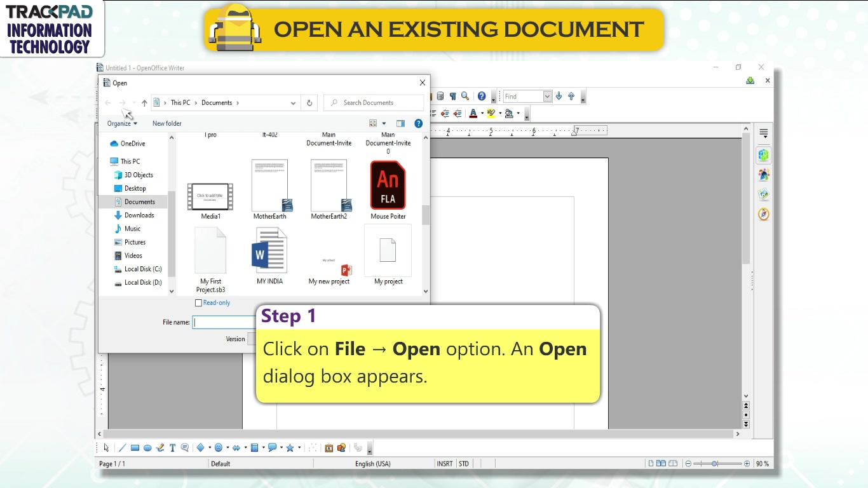Check the Read-only checkbox
Viewport: 868px width, 488px height.
pos(198,303)
